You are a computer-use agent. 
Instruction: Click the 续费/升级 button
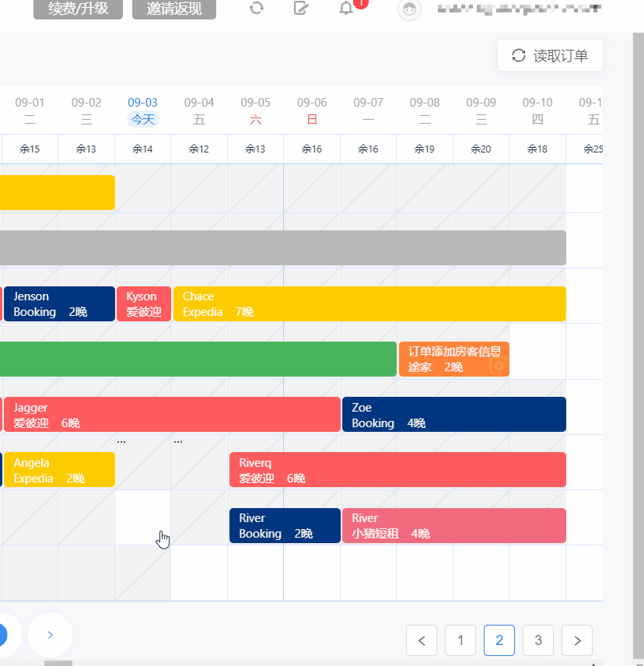78,9
